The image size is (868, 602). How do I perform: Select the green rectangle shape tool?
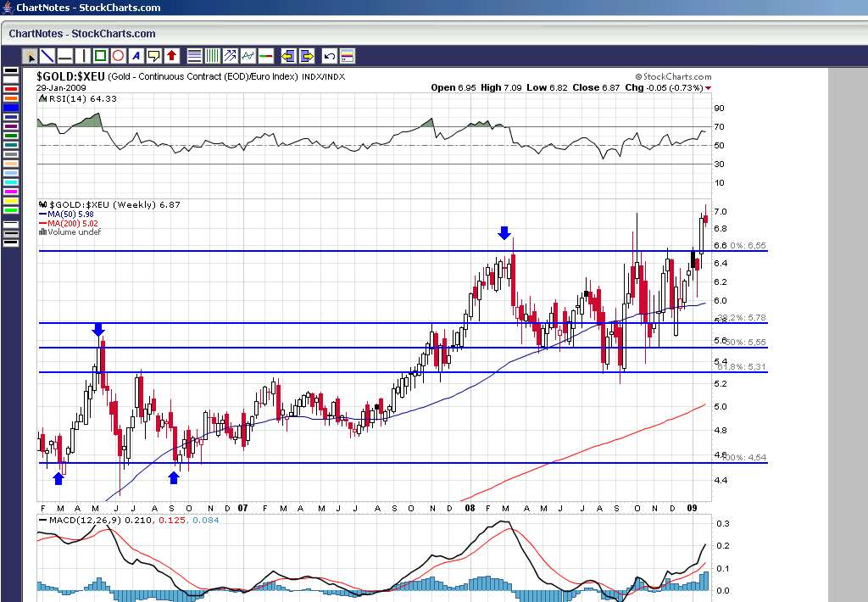coord(101,56)
